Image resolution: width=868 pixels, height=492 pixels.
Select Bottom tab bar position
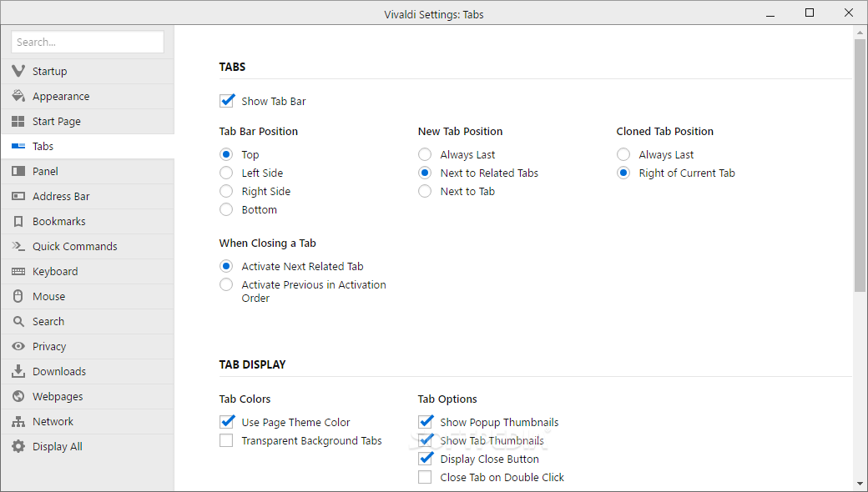point(226,209)
